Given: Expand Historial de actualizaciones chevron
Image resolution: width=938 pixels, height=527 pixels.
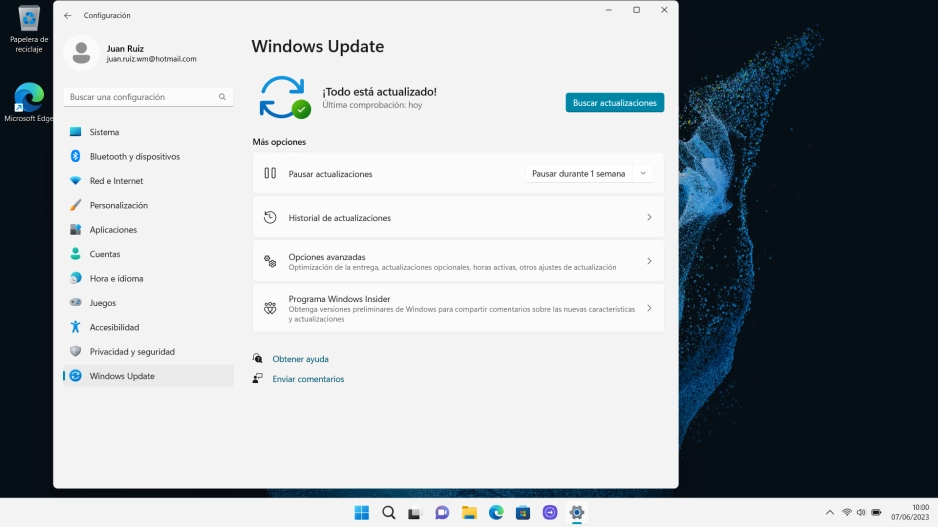Looking at the screenshot, I should click(x=649, y=217).
